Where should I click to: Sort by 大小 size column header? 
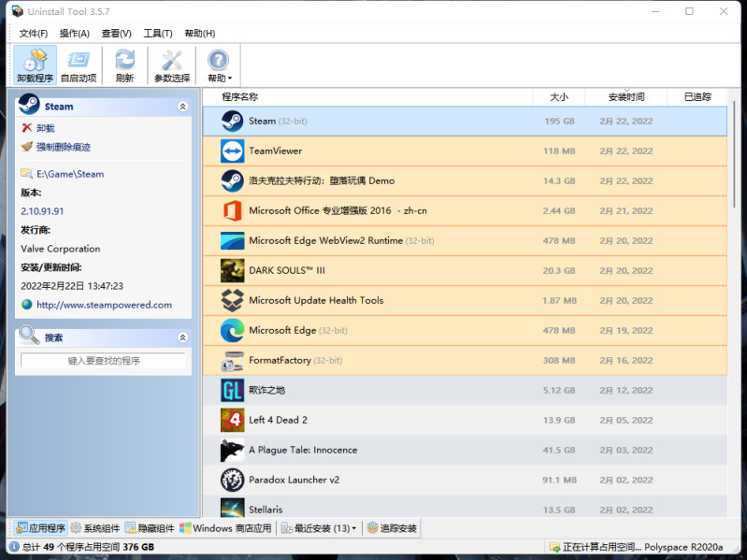tap(559, 97)
